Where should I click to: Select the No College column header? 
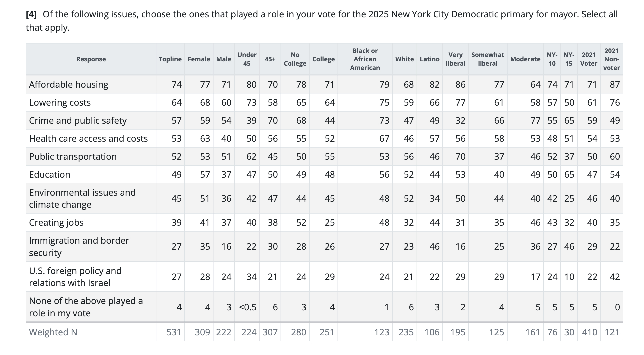click(295, 59)
